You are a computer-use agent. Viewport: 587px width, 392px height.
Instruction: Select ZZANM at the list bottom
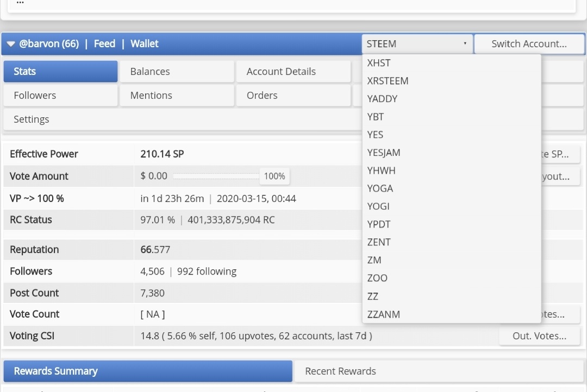452,314
